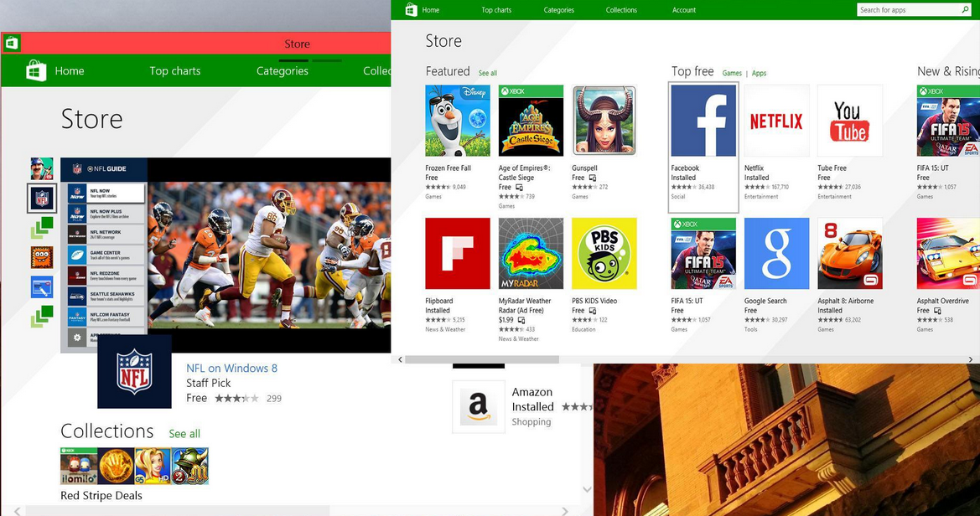
Task: Click the Amazon app icon
Action: (x=478, y=406)
